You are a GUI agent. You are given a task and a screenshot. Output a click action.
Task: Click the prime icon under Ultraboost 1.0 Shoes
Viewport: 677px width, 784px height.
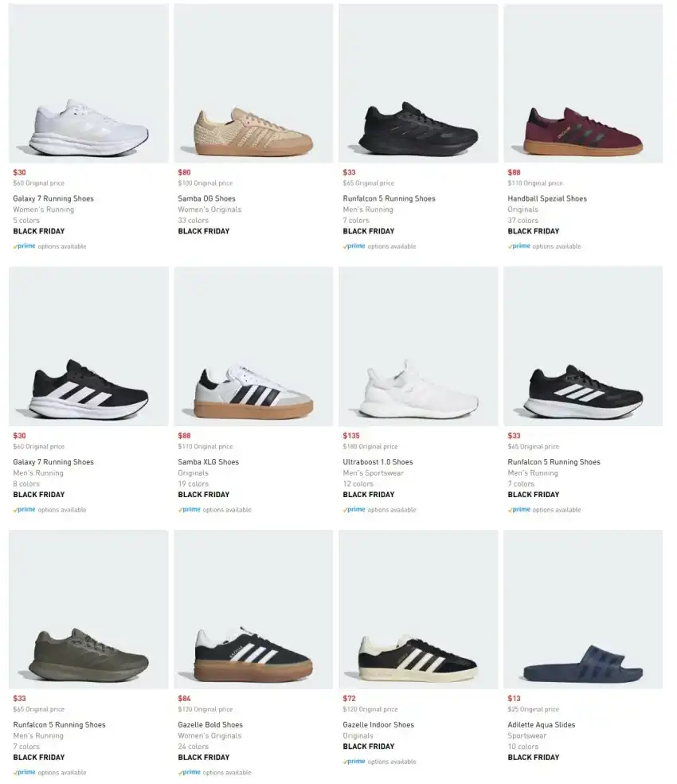354,510
